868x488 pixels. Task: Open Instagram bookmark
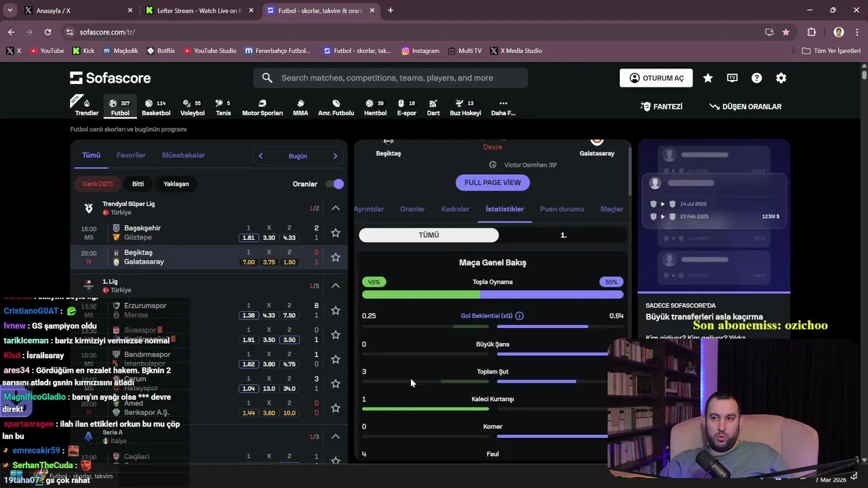420,51
